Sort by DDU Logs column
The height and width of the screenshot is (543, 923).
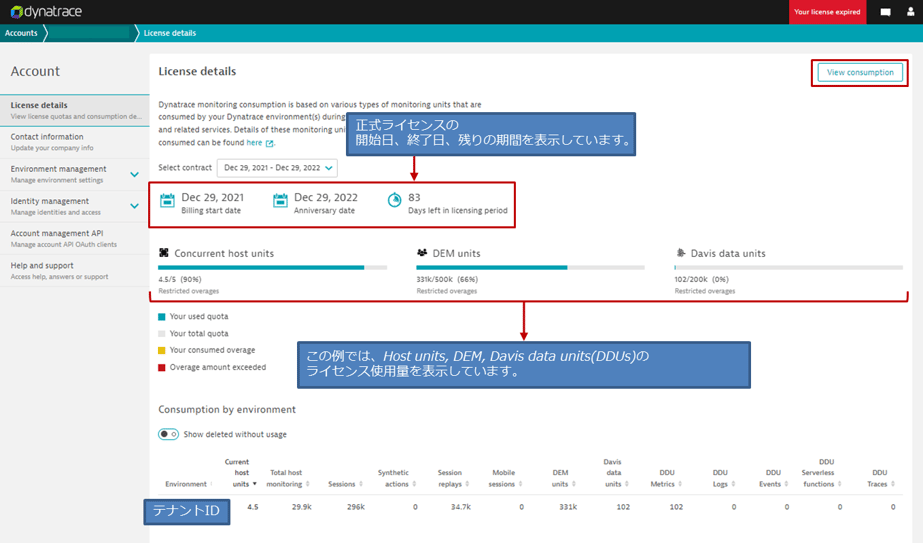click(723, 478)
